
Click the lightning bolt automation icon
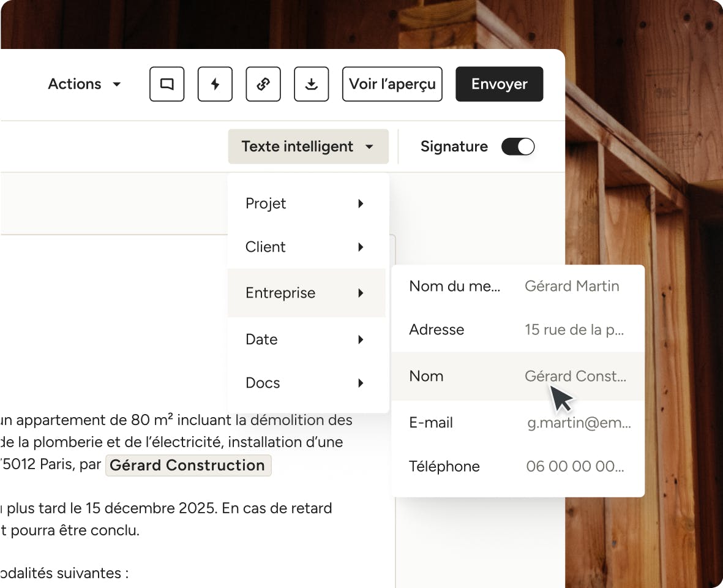215,84
